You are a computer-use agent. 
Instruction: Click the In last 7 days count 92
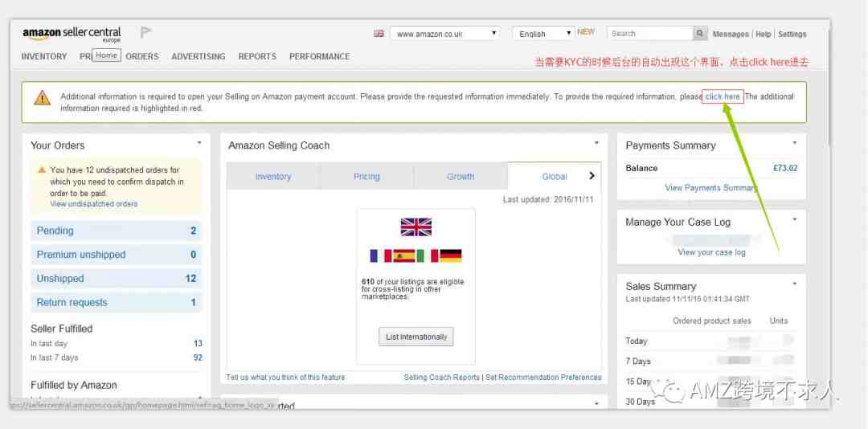[x=198, y=357]
